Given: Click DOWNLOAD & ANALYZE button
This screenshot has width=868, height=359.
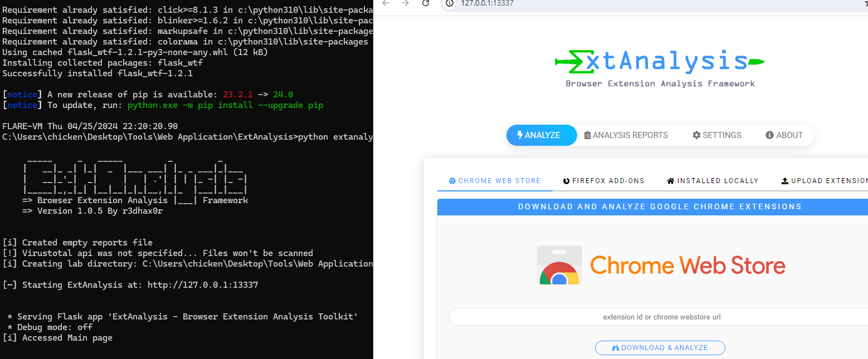Looking at the screenshot, I should coord(660,348).
